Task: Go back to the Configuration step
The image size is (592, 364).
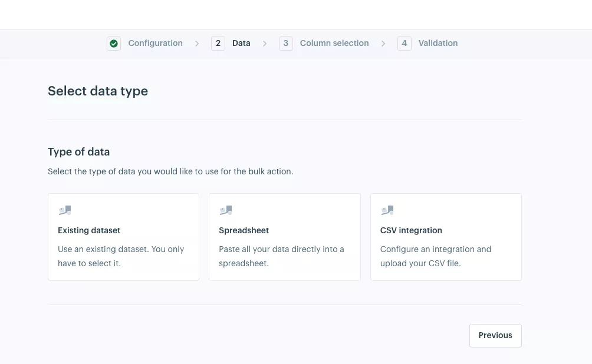Action: click(x=155, y=43)
